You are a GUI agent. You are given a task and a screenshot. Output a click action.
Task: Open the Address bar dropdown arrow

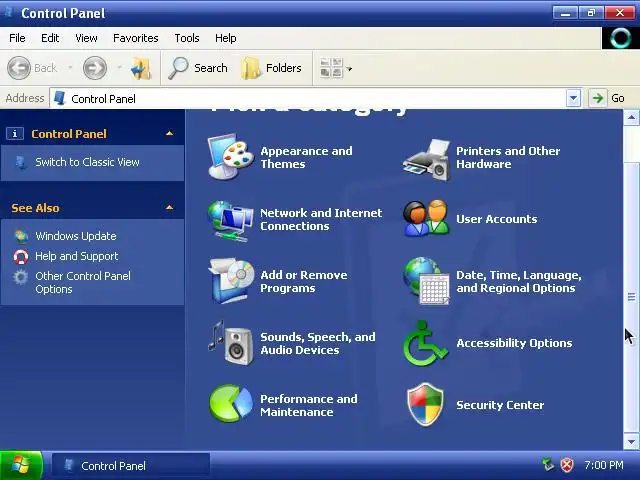click(x=573, y=98)
